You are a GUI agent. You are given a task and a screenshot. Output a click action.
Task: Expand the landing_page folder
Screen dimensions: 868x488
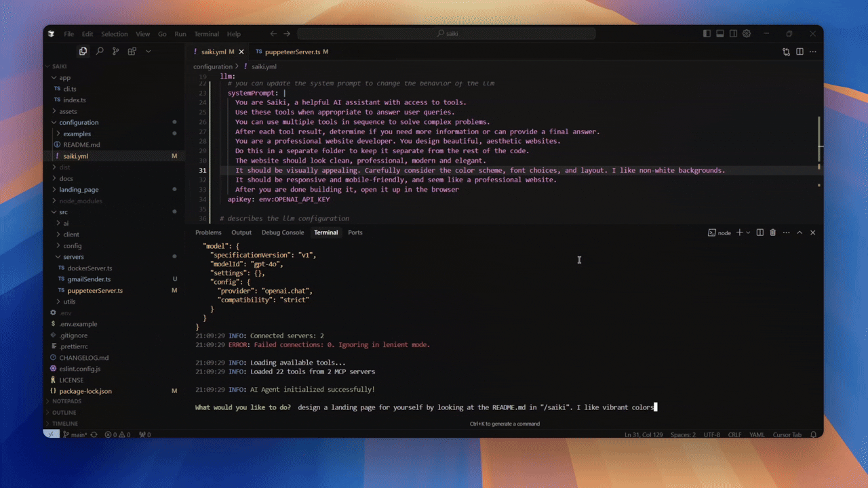coord(79,190)
